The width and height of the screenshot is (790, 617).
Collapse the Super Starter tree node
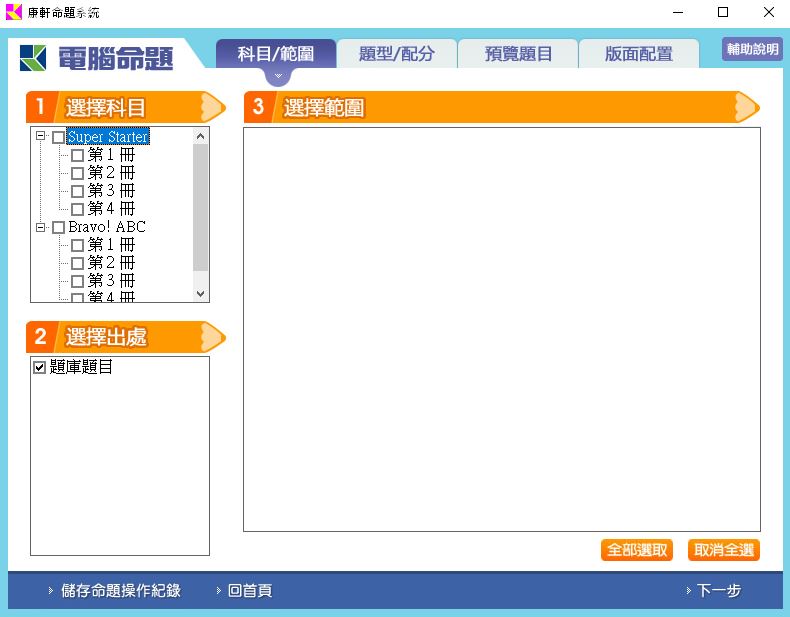[x=41, y=137]
